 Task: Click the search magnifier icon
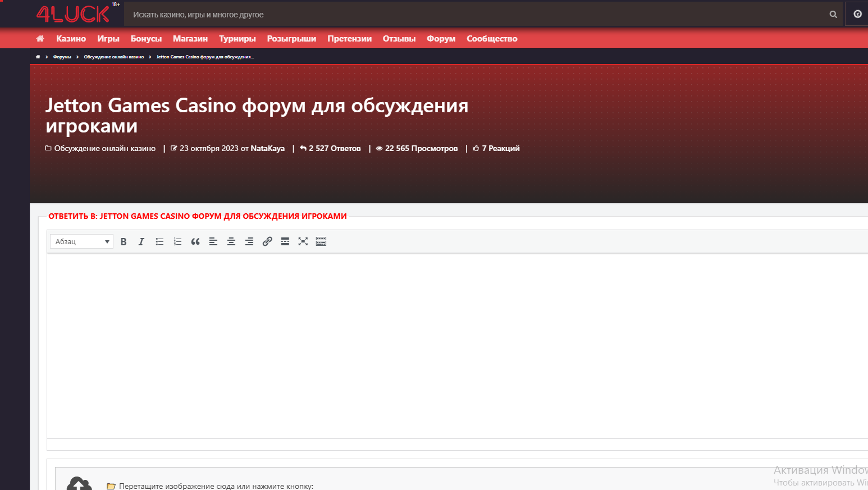tap(833, 15)
